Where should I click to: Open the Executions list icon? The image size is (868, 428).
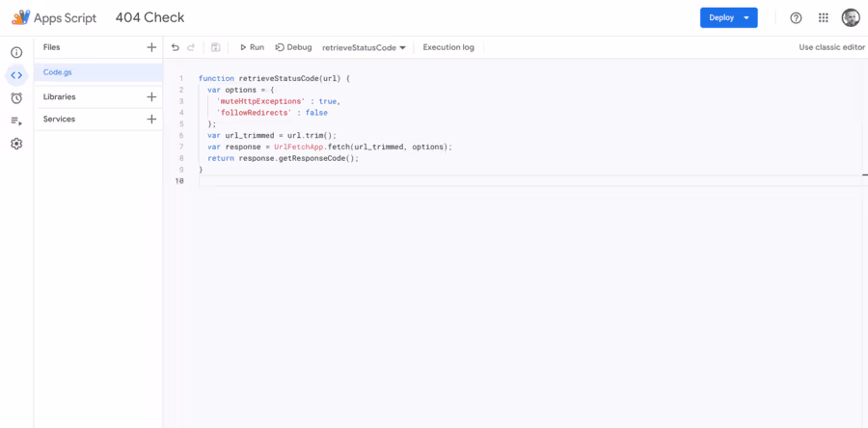16,121
